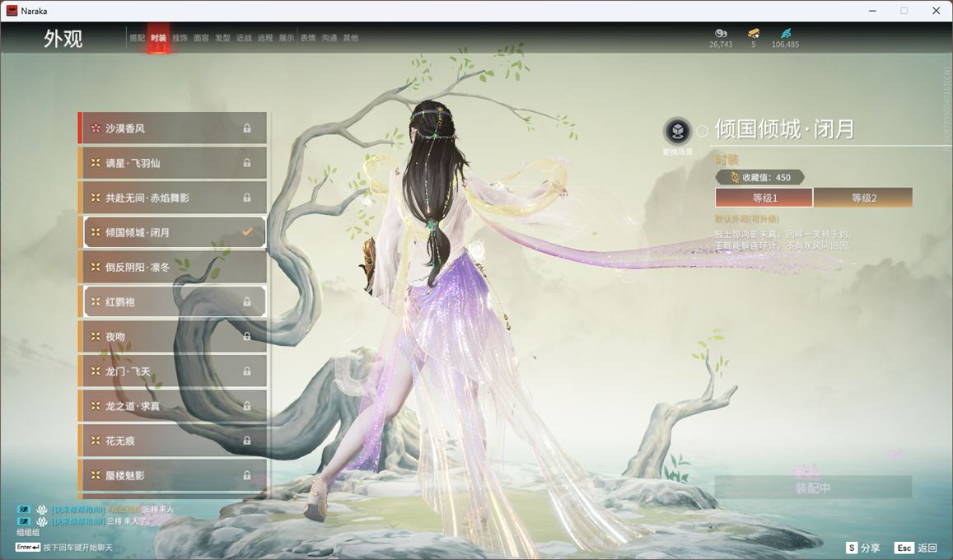The image size is (953, 560).
Task: Select the equipped 倾国倾城·闭月 outfit
Action: click(174, 232)
